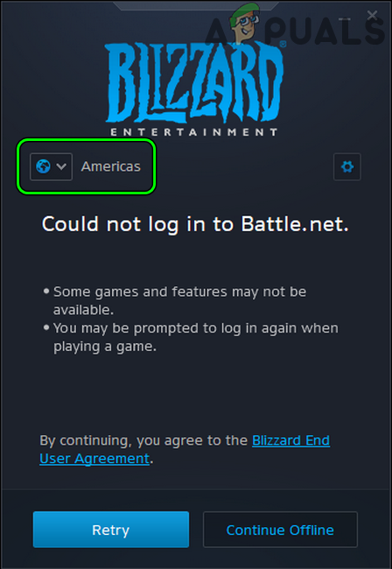Image resolution: width=392 pixels, height=569 pixels.
Task: Click the Appuals mascot face icon
Action: (x=244, y=23)
